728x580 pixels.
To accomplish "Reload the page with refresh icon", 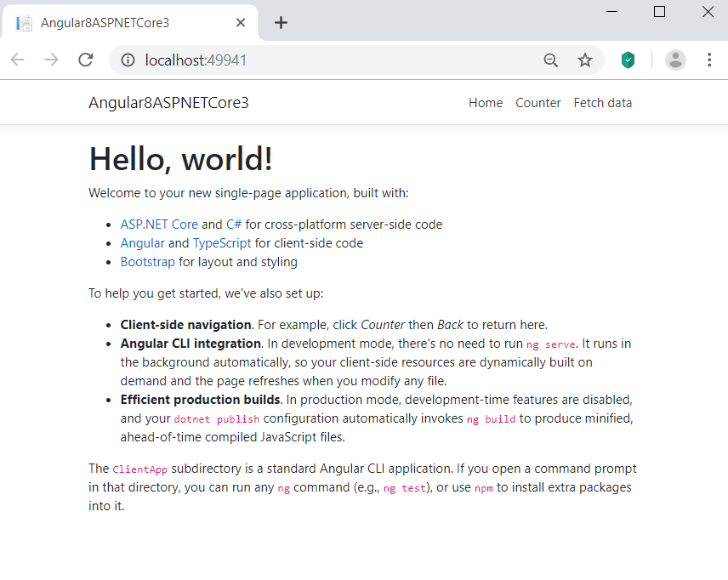I will [x=85, y=60].
